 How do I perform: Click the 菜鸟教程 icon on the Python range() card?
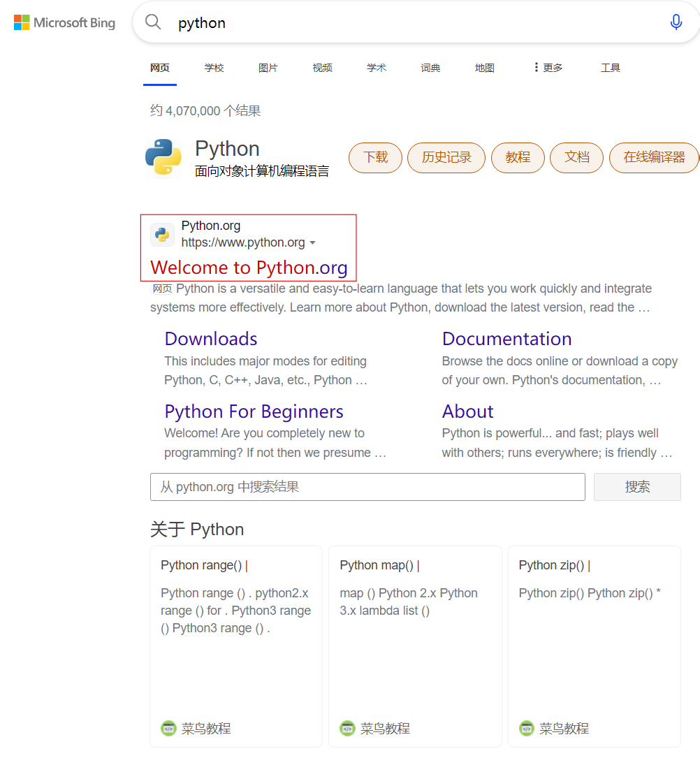(x=168, y=727)
